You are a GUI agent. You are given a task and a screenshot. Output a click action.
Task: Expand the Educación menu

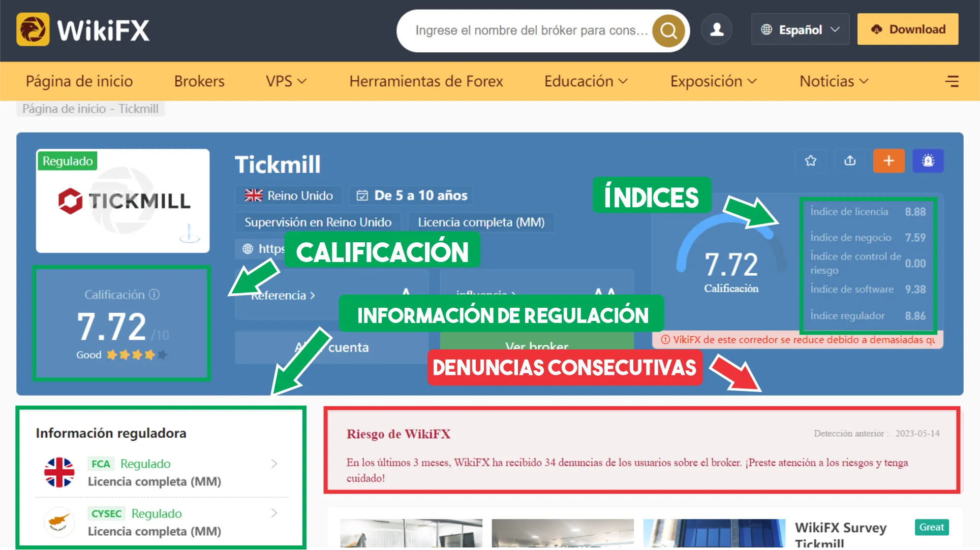tap(586, 81)
